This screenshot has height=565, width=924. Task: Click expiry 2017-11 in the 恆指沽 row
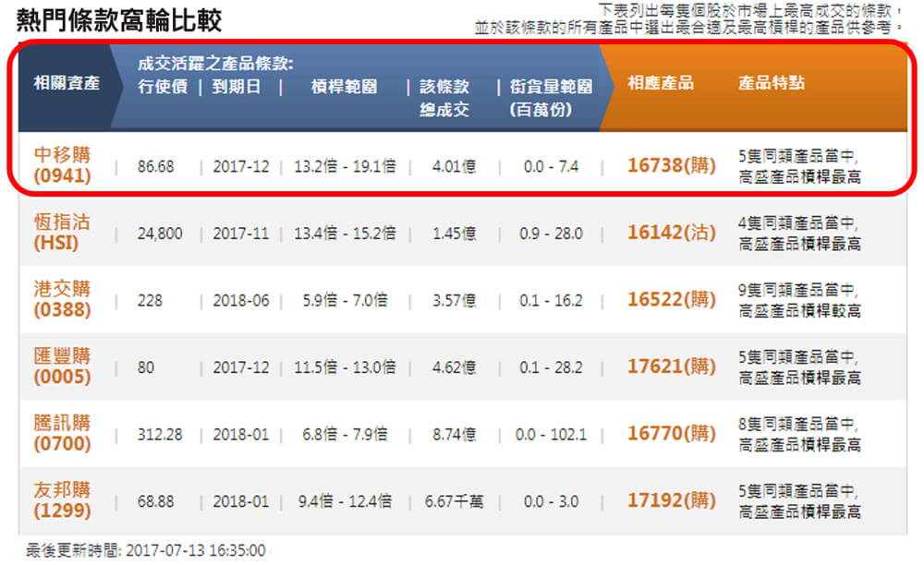[x=241, y=234]
